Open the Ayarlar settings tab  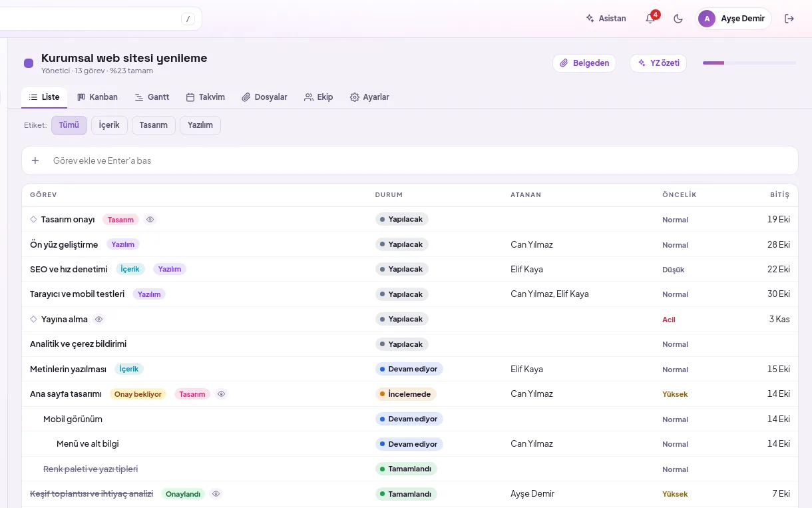(369, 97)
